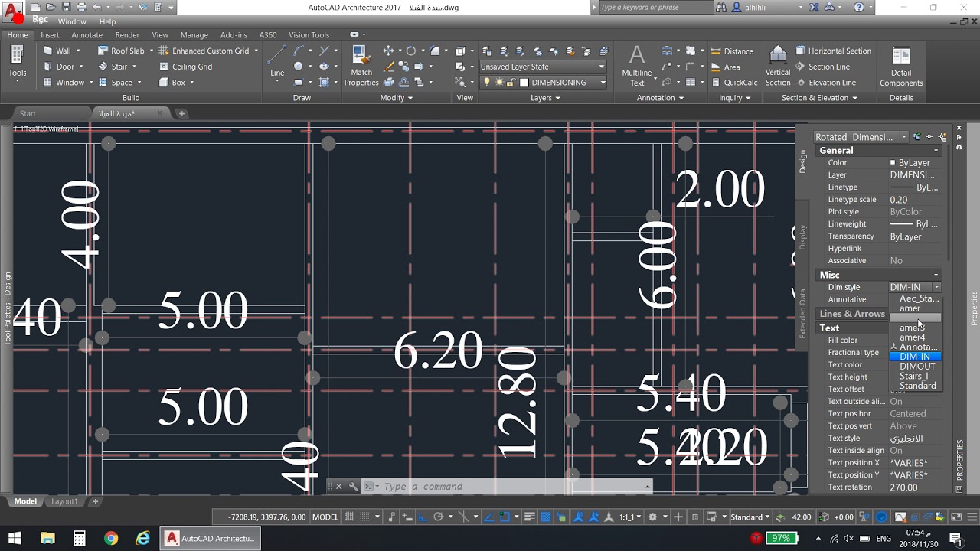Click the Select Objects icon in Properties

point(929,137)
